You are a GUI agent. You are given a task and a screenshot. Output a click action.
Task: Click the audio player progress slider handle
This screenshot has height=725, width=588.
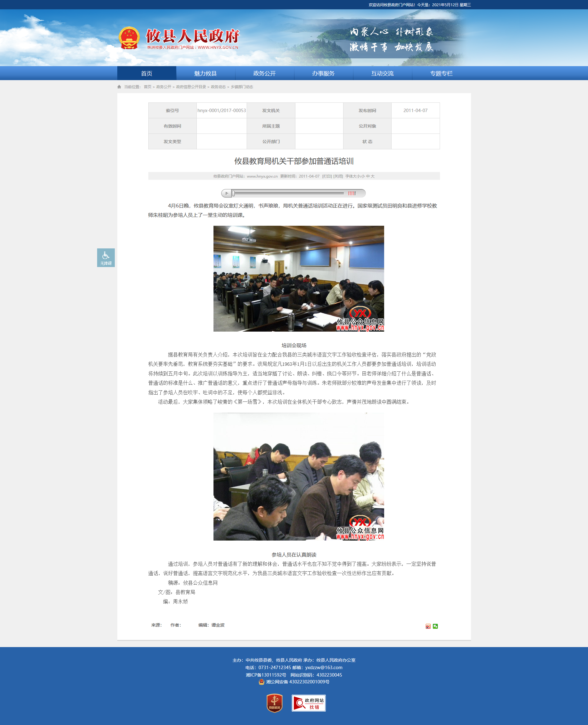pyautogui.click(x=233, y=193)
